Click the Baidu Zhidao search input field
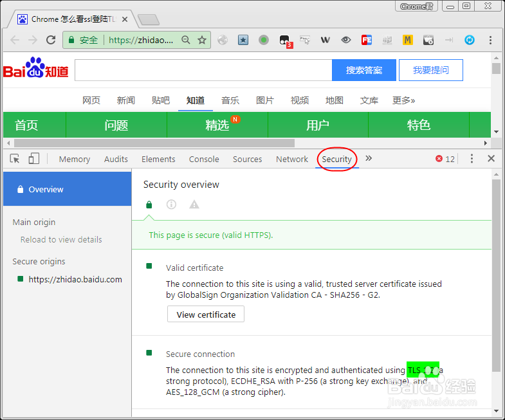Image resolution: width=505 pixels, height=420 pixels. point(203,70)
